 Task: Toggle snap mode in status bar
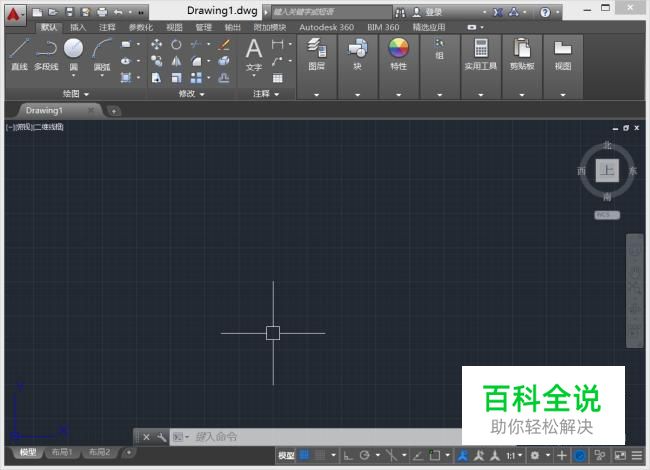[x=320, y=455]
